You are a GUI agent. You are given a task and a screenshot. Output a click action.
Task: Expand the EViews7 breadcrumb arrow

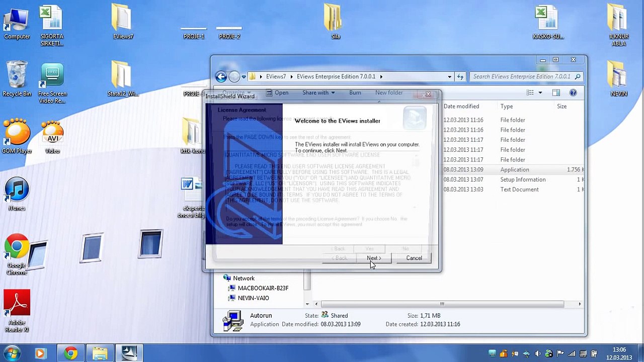click(x=291, y=76)
